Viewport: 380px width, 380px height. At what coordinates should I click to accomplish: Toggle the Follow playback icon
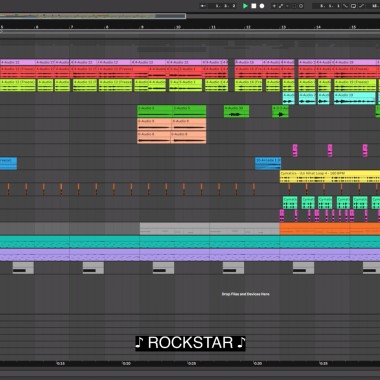203,6
